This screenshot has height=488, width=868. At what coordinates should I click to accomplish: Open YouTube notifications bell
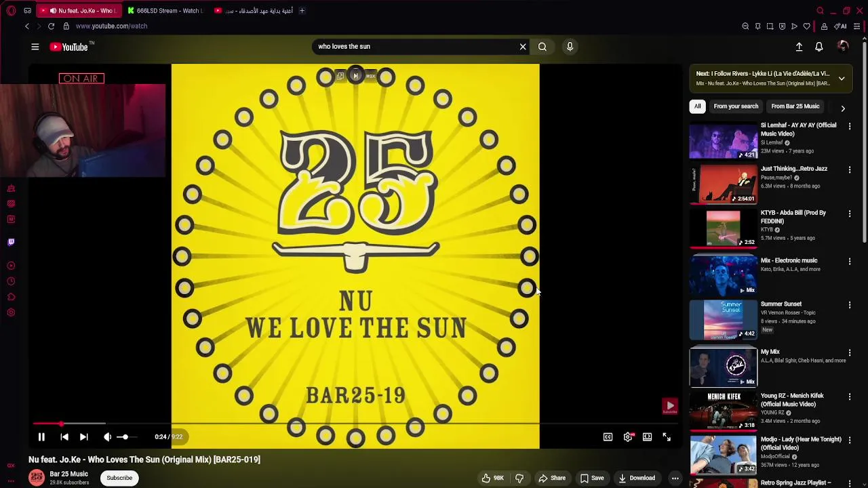point(819,47)
